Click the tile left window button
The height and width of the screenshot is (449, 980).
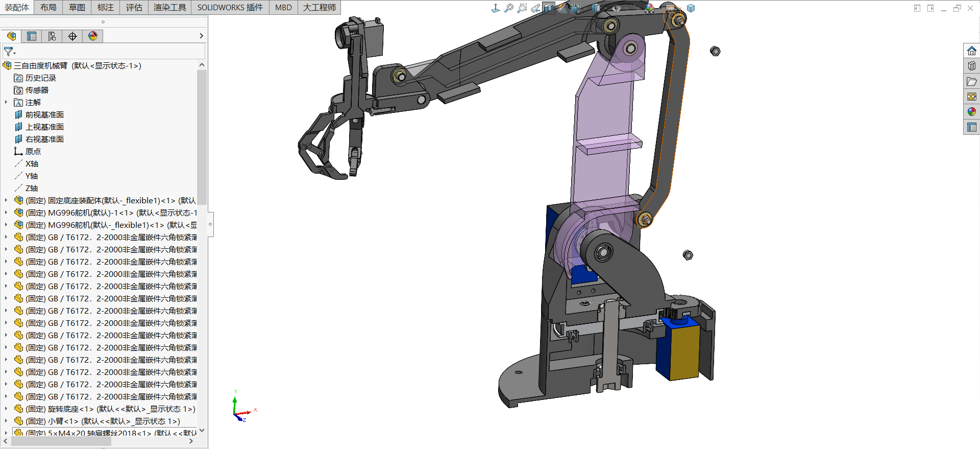coord(917,8)
